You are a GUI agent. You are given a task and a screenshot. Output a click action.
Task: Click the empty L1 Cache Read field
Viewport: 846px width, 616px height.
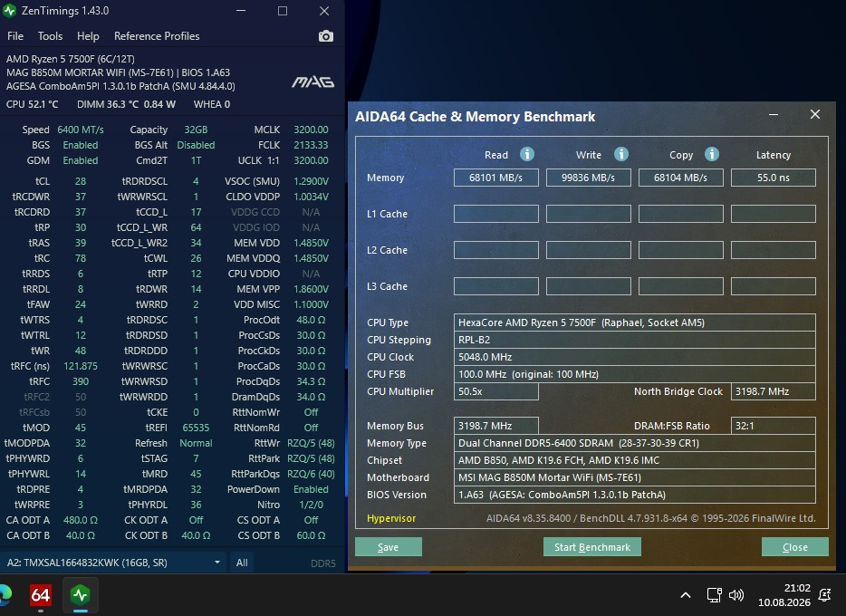[x=495, y=214]
